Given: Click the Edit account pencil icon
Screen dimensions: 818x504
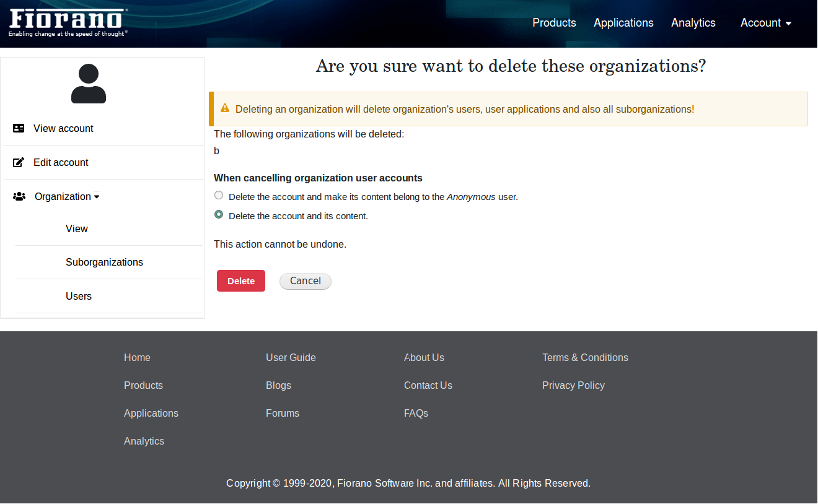Looking at the screenshot, I should point(19,163).
